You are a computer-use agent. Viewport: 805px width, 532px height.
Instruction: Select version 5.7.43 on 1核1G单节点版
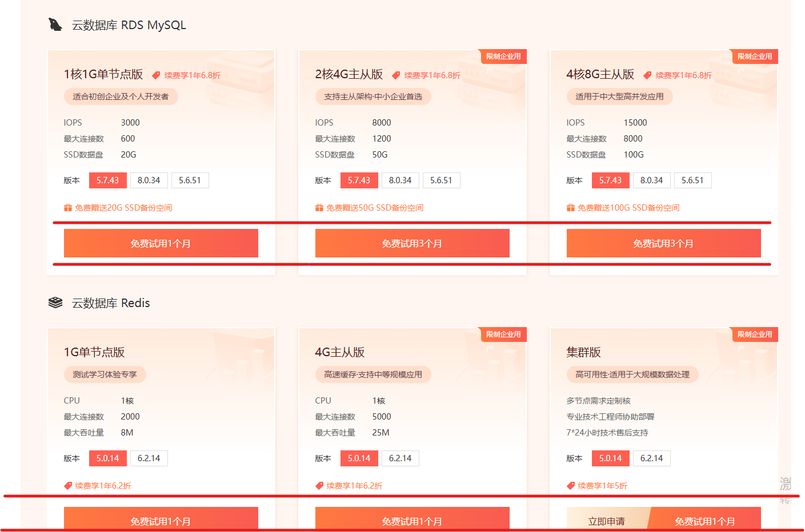pos(108,180)
